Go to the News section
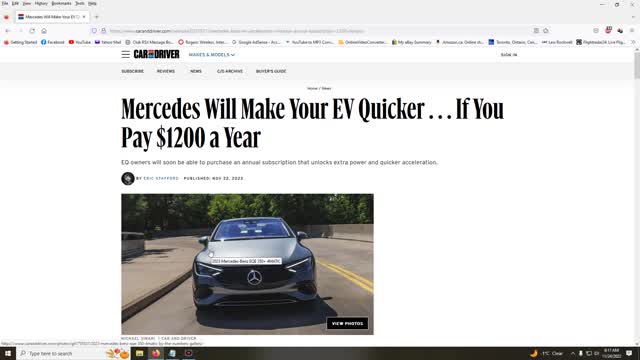Screen dimensions: 640x360 coord(196,71)
